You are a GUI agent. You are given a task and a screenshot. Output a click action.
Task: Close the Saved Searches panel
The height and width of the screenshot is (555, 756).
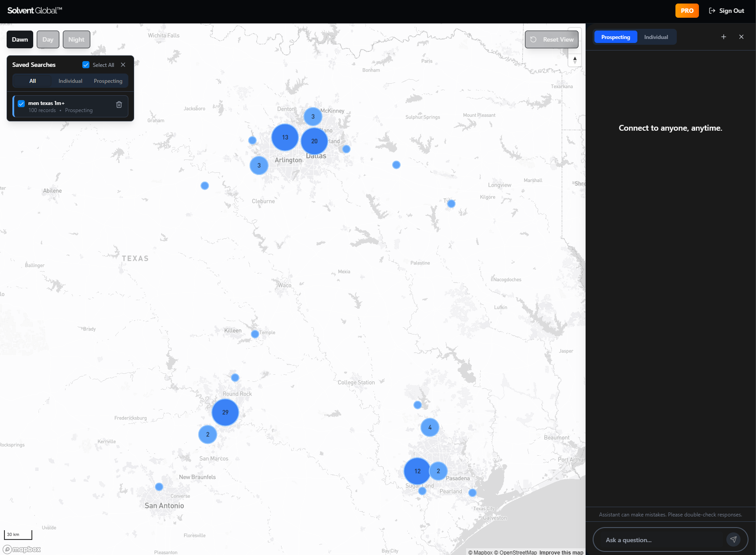tap(123, 65)
